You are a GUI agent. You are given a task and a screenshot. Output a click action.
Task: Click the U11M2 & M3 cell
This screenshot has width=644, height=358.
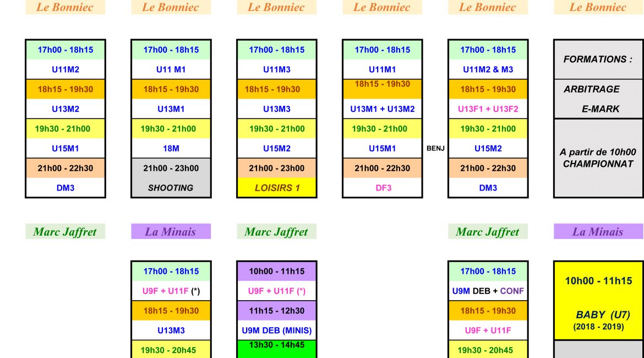tap(488, 69)
